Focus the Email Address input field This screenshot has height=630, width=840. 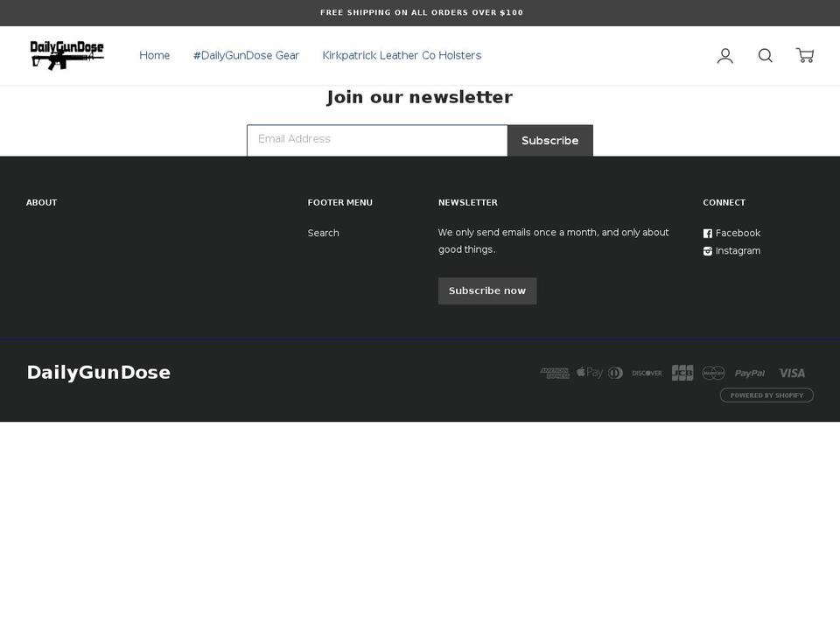pos(377,140)
